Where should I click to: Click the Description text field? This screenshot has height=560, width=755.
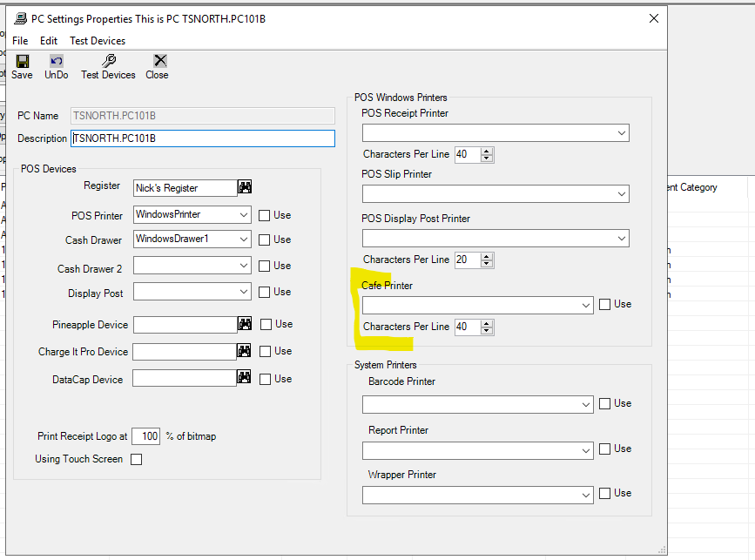[203, 138]
